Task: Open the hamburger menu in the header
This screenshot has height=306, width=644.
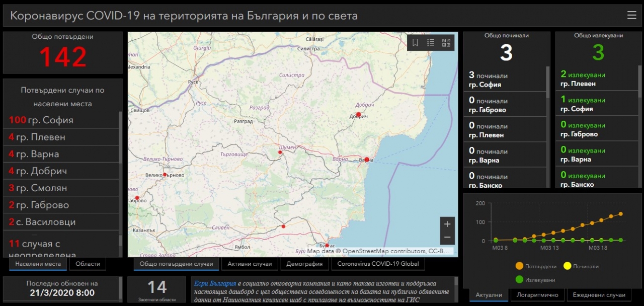Action: [x=631, y=16]
